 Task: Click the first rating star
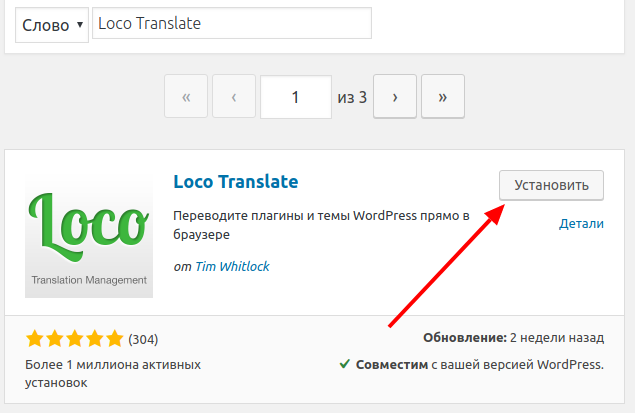tap(35, 338)
